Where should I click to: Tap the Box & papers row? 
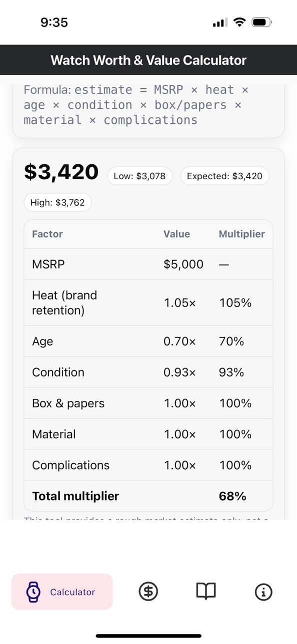coord(148,403)
